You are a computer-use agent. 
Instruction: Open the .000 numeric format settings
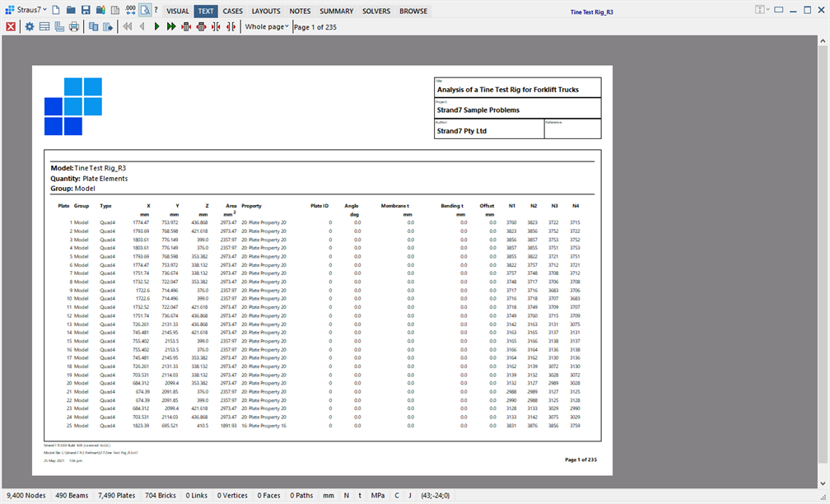click(130, 10)
